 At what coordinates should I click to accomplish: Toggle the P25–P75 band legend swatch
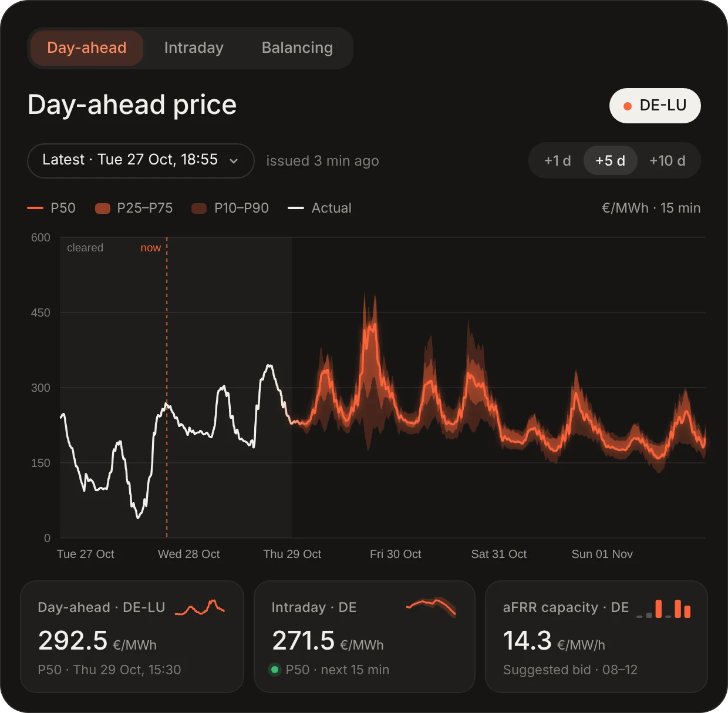(x=103, y=208)
